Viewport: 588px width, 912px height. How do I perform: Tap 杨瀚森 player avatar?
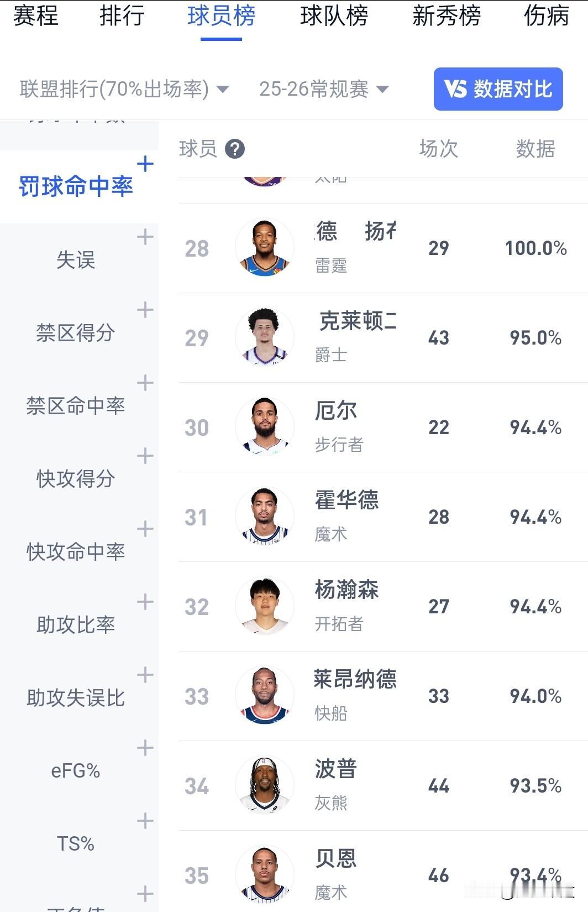[x=265, y=606]
